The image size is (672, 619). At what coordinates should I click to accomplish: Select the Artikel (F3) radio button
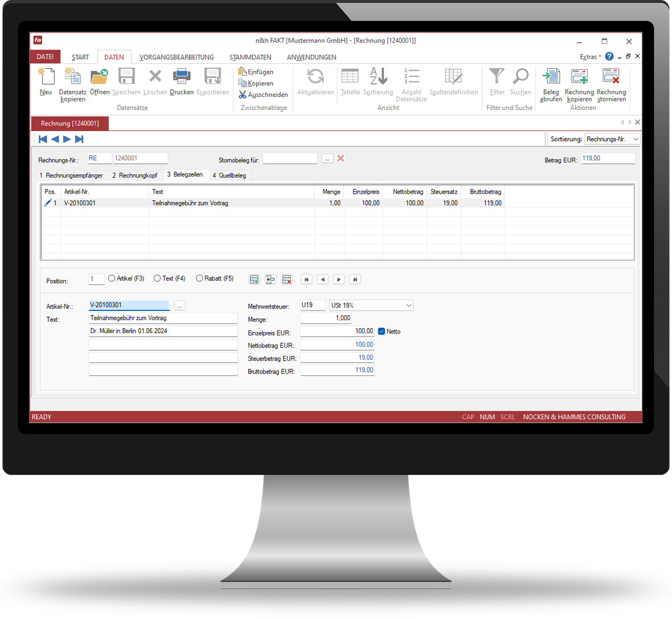tap(112, 278)
